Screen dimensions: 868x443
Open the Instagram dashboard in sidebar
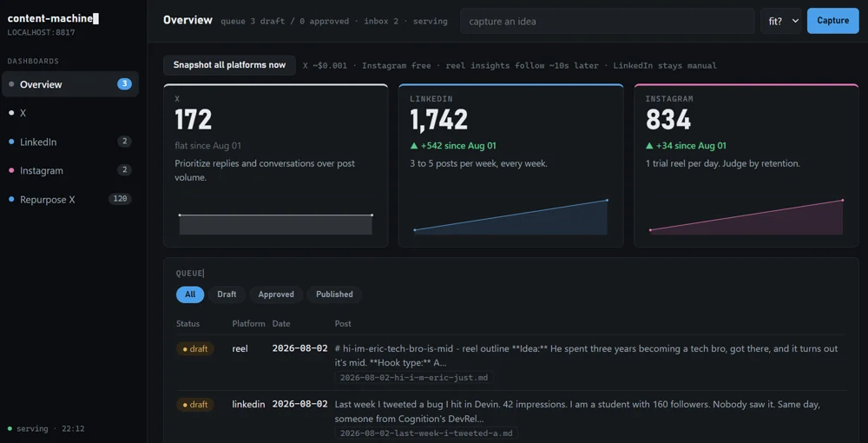70,170
